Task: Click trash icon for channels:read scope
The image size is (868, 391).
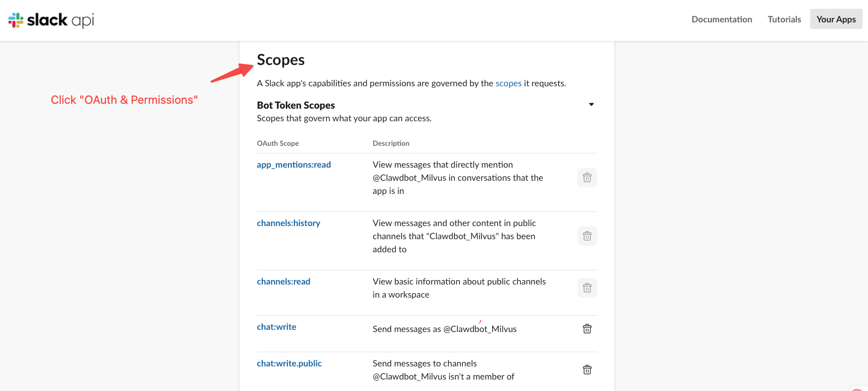Action: [x=587, y=288]
